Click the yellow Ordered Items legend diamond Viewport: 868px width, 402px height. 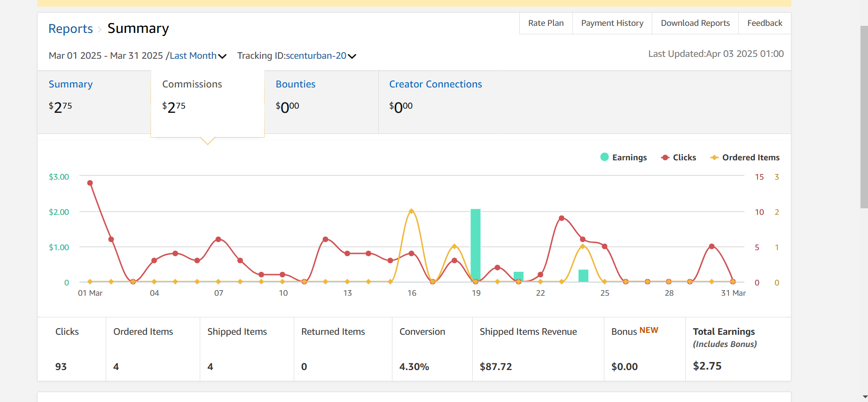[714, 158]
